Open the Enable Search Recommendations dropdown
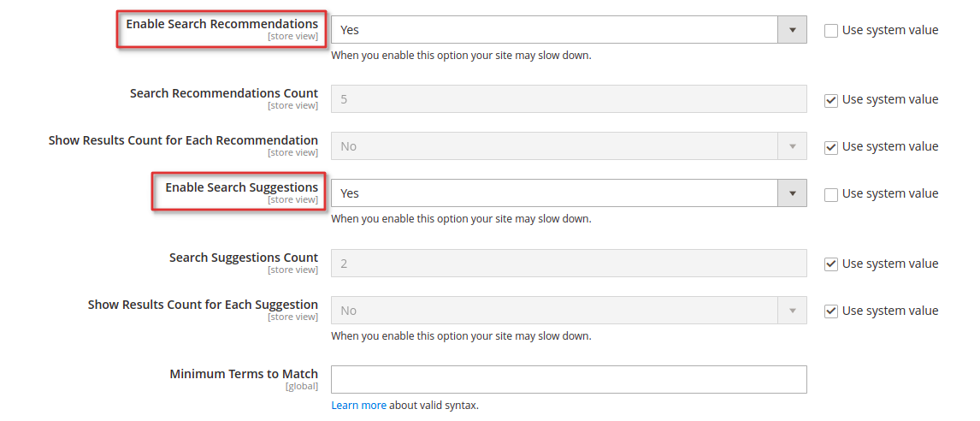This screenshot has height=421, width=980. click(x=569, y=29)
